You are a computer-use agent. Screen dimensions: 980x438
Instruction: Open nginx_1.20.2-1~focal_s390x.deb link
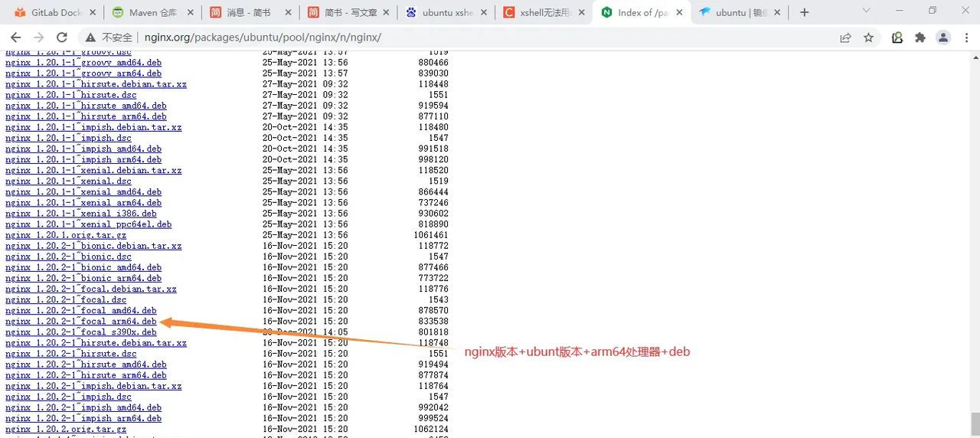[x=81, y=332]
